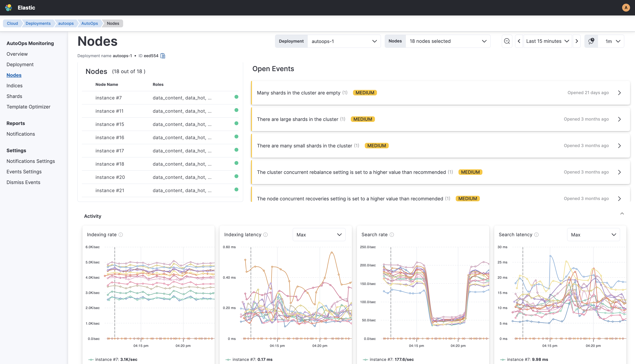Click the previous time window arrow
The height and width of the screenshot is (364, 635).
pyautogui.click(x=519, y=41)
